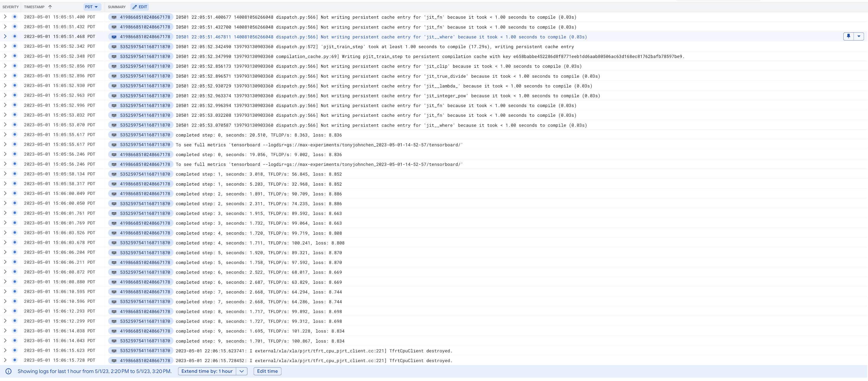
Task: Select 'completed step: 7, seconds: 2.668' at 15:06:10.596
Action: tap(219, 302)
